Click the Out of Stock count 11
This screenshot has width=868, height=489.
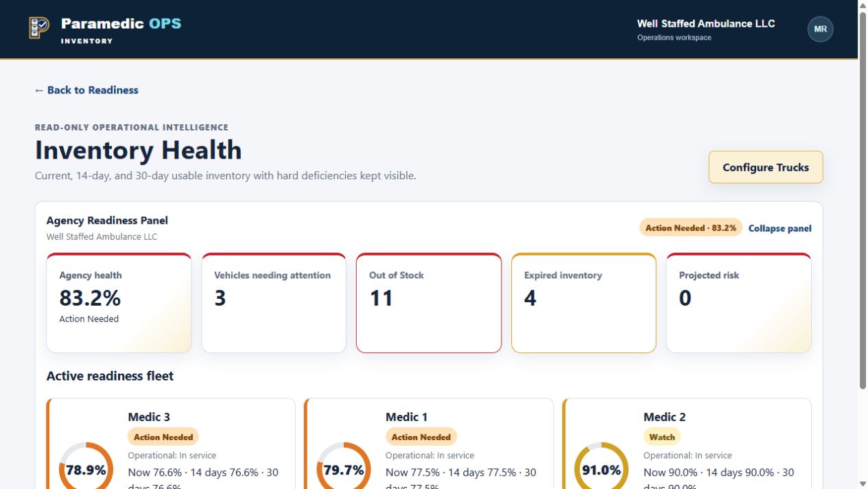pos(381,298)
